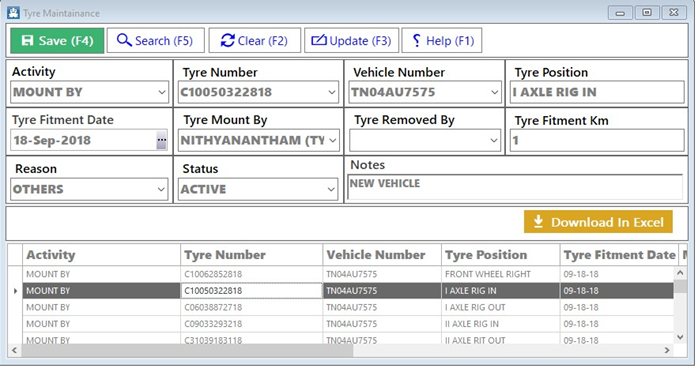Click the Clear (F2) button

pyautogui.click(x=255, y=41)
